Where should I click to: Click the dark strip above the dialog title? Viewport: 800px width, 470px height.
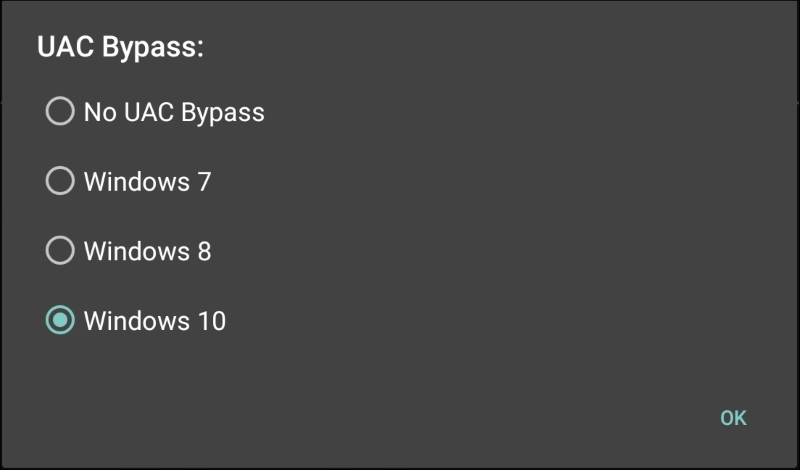click(x=400, y=10)
